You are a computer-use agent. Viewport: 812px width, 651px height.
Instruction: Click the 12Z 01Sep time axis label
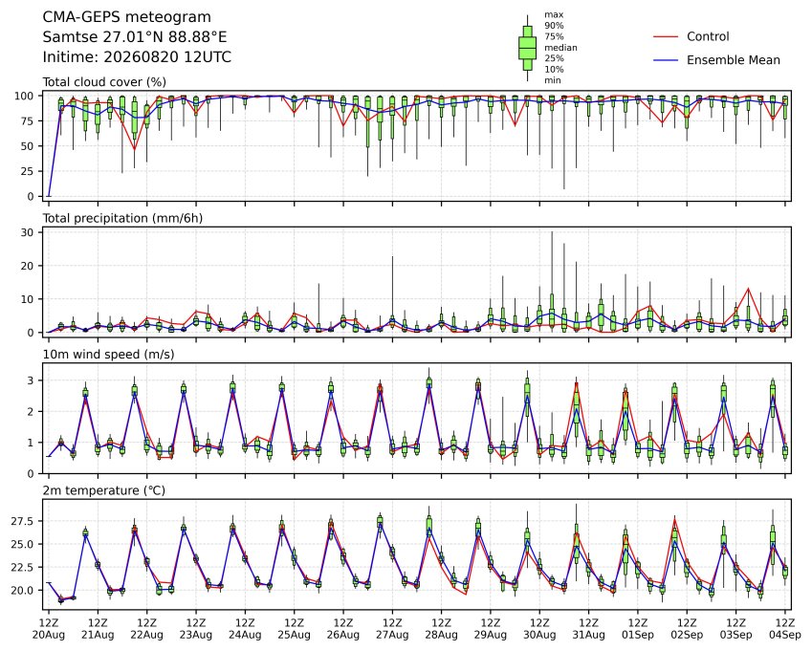point(638,629)
